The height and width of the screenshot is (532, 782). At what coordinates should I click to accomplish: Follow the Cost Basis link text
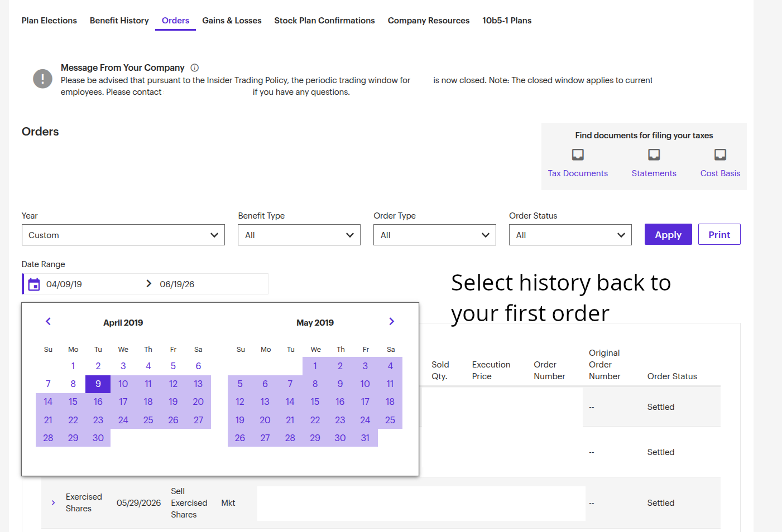tap(720, 173)
